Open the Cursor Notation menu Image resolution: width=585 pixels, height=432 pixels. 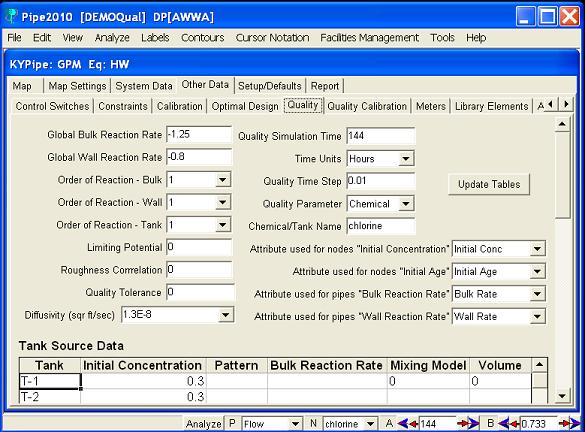(272, 38)
